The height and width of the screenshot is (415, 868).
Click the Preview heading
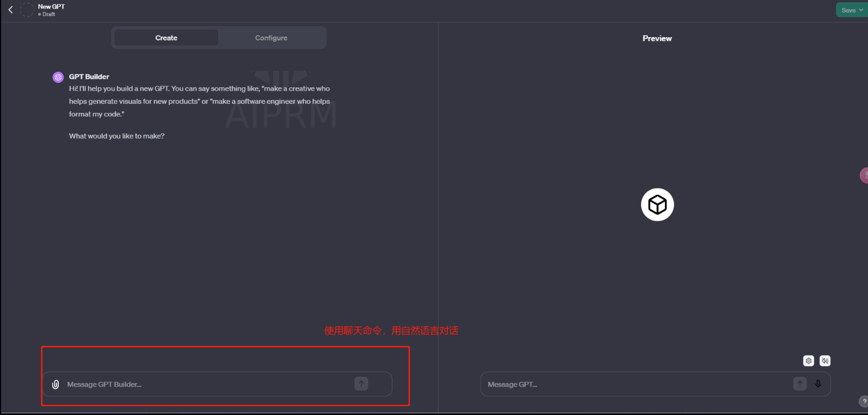point(657,38)
